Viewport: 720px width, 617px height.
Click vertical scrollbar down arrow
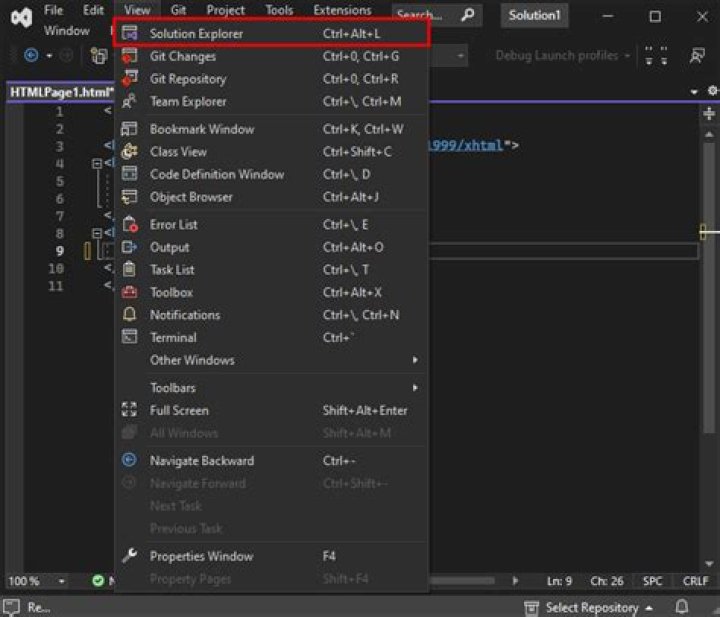tap(709, 563)
